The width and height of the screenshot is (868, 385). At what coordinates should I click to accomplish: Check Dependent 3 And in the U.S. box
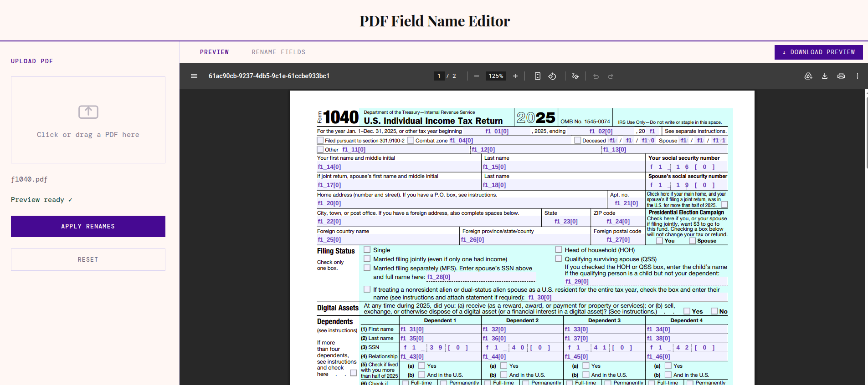pyautogui.click(x=586, y=375)
